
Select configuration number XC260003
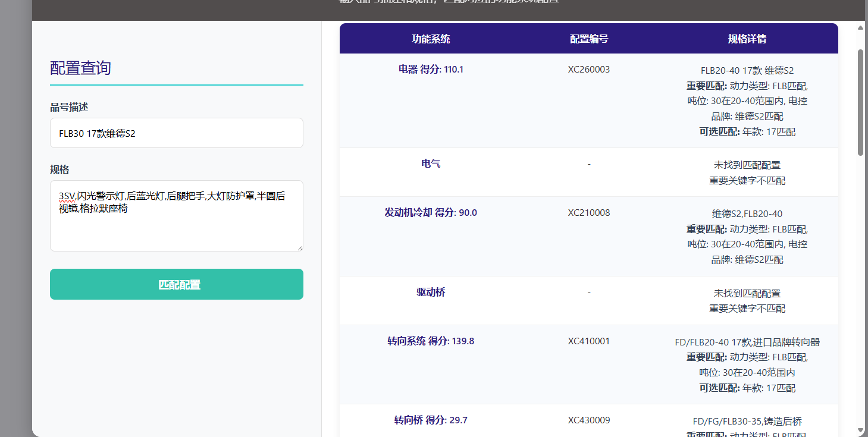(588, 70)
